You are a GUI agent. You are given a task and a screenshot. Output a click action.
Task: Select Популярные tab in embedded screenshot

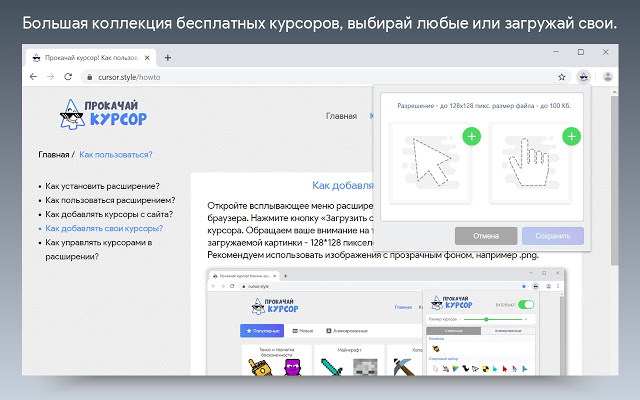(262, 331)
